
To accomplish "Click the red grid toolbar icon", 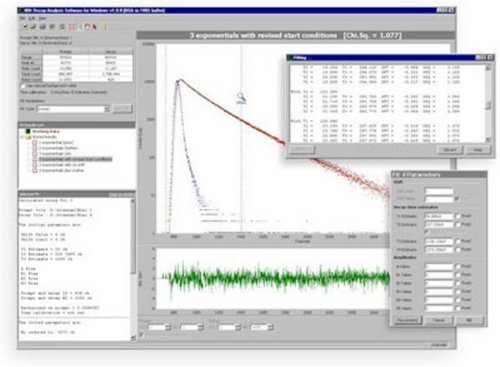I will tap(72, 27).
